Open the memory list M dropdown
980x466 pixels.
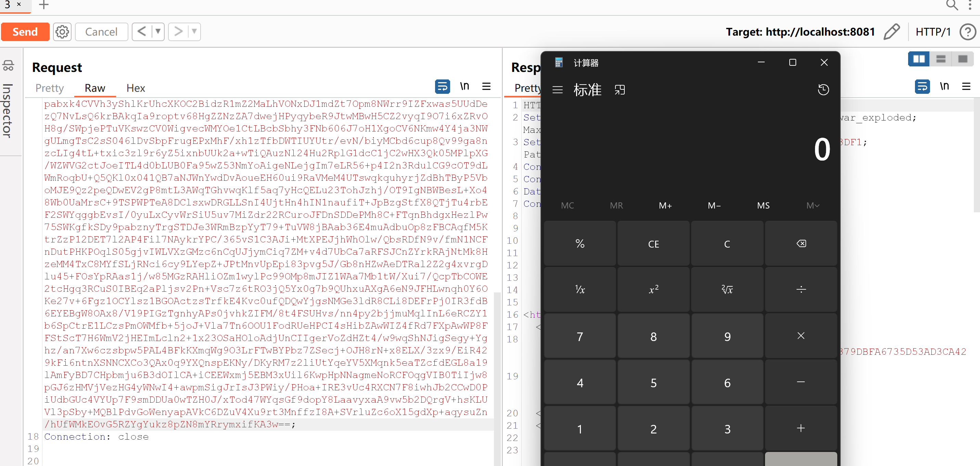click(x=812, y=205)
